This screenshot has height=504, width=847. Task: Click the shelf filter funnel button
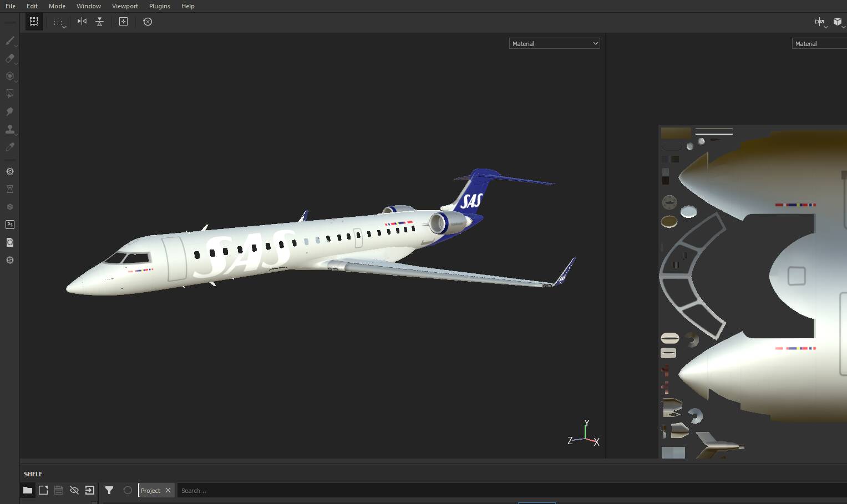109,490
